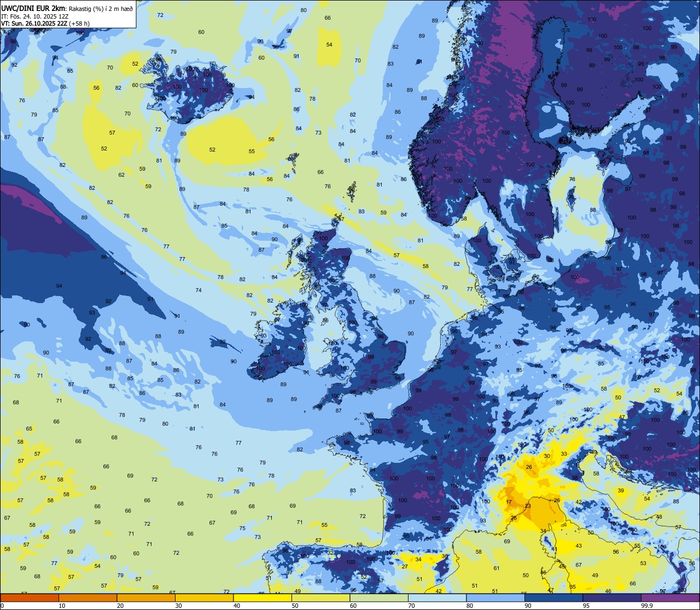700x610 pixels.
Task: Click the humidity value '74' on the map
Action: (x=199, y=291)
